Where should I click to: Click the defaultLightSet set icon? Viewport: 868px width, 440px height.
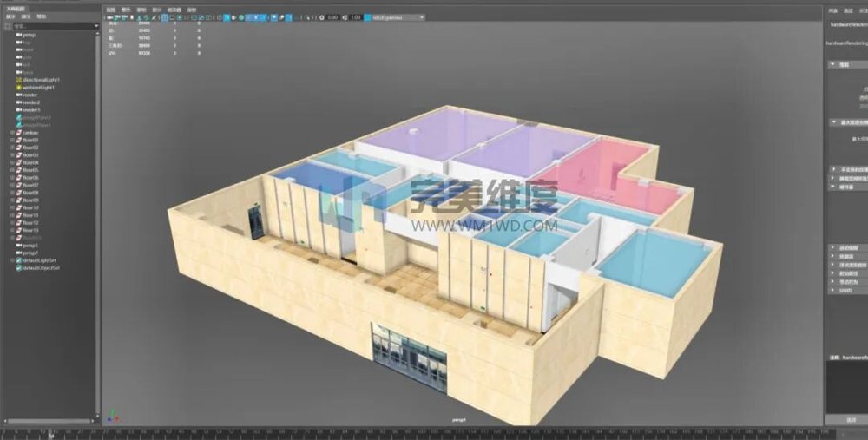tap(19, 260)
